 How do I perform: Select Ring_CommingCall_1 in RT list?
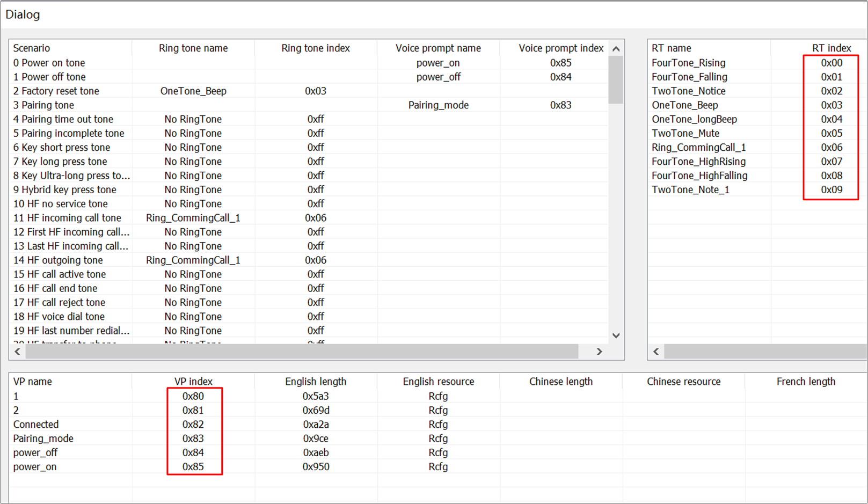[x=699, y=147]
